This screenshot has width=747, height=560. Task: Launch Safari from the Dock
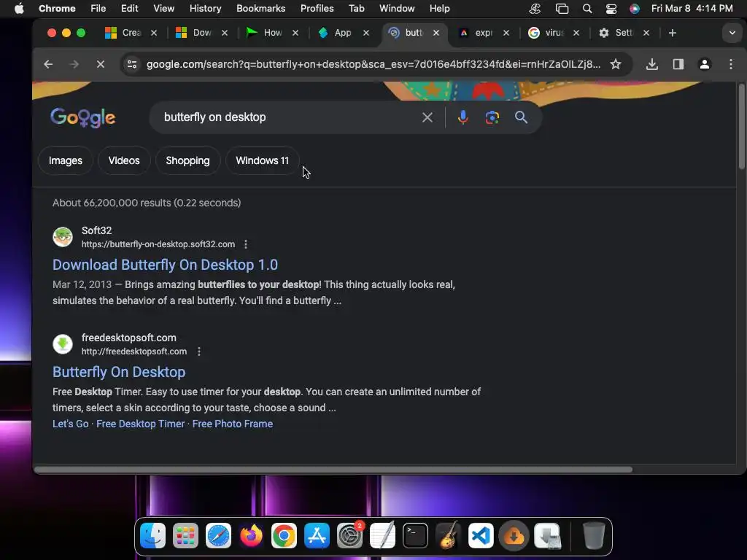218,536
